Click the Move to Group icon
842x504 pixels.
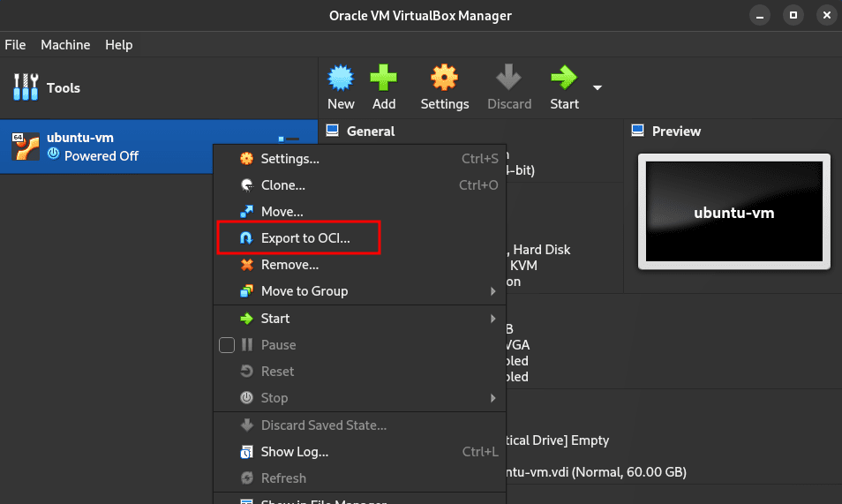tap(246, 291)
